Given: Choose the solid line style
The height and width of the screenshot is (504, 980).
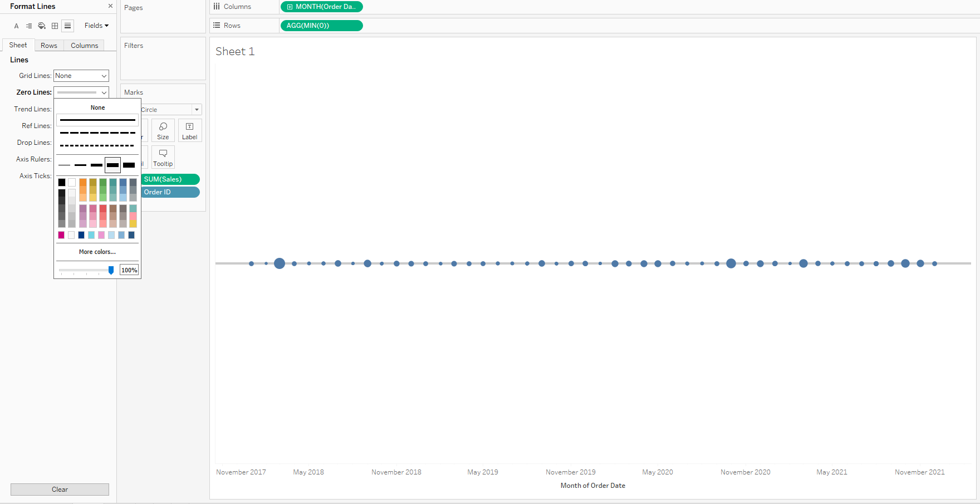Looking at the screenshot, I should 97,120.
